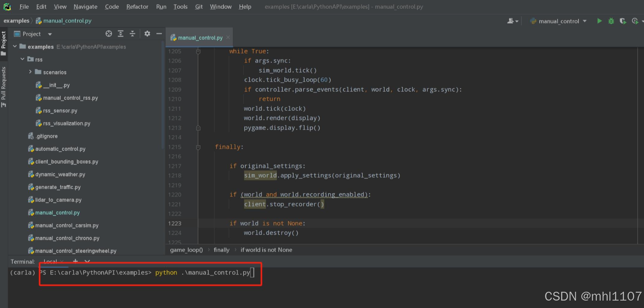Viewport: 644px width, 308px height.
Task: Open rss_visualization.py file
Action: [63, 123]
